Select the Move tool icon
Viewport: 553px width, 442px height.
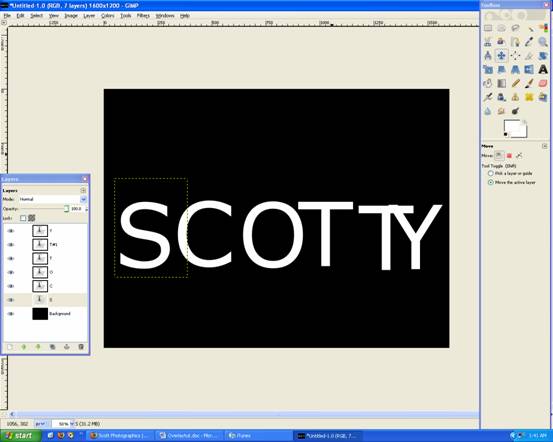click(501, 55)
